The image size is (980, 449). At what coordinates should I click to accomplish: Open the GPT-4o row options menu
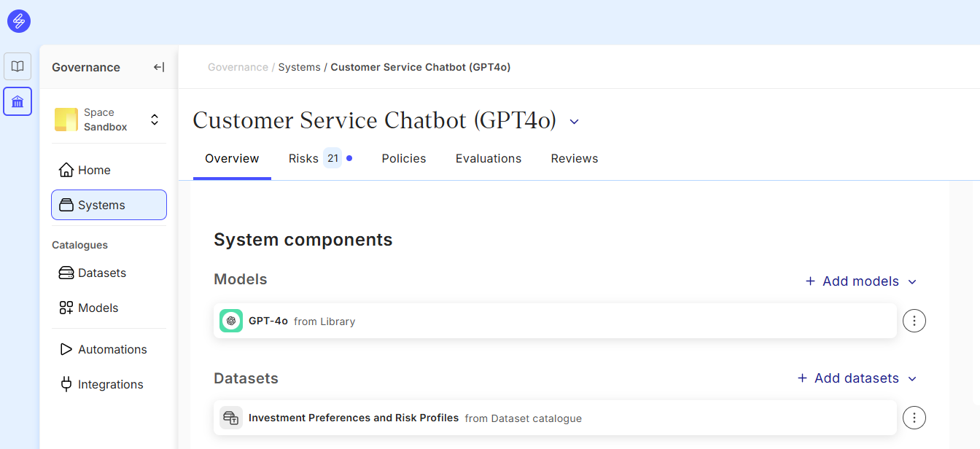coord(914,321)
